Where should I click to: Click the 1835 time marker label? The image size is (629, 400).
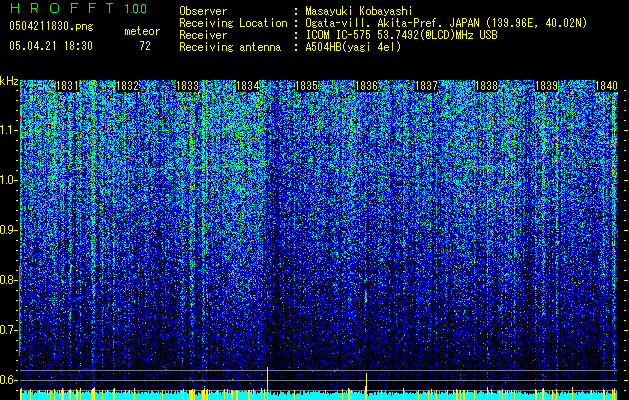(306, 86)
